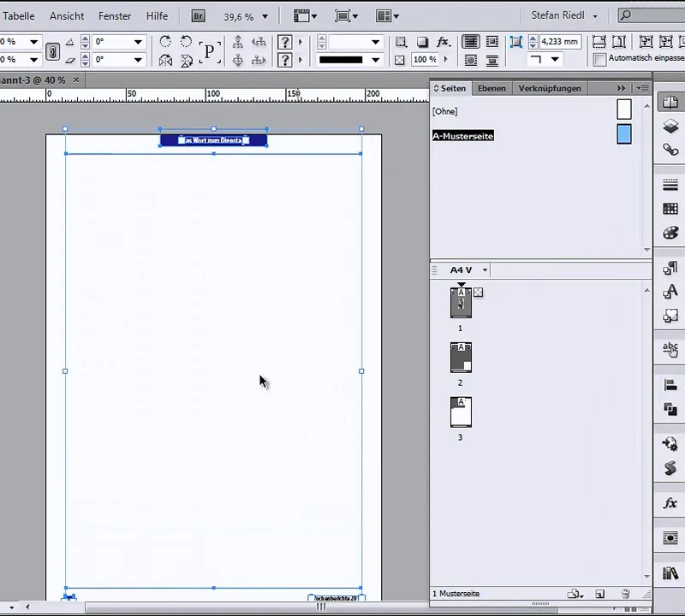Toggle wrap around bounding box
This screenshot has height=616, width=685.
tap(492, 41)
